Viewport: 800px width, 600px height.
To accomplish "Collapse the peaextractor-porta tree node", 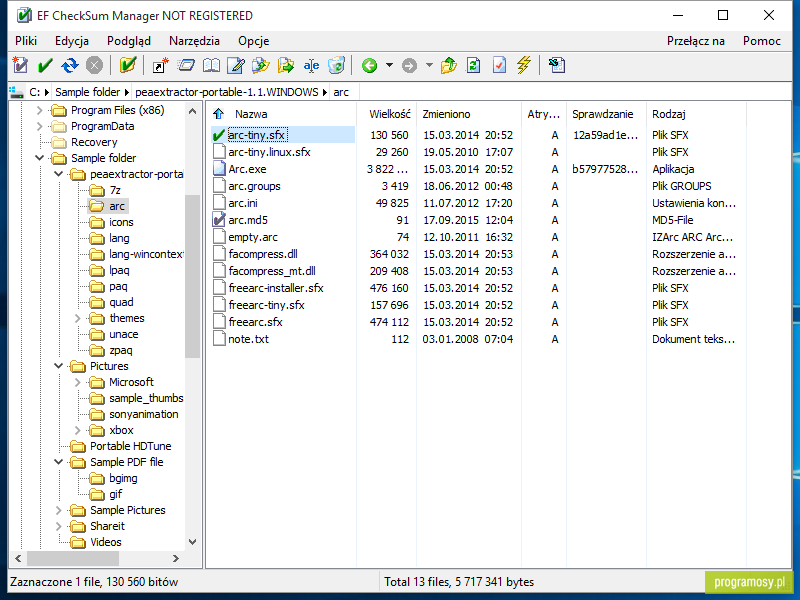I will pyautogui.click(x=59, y=174).
